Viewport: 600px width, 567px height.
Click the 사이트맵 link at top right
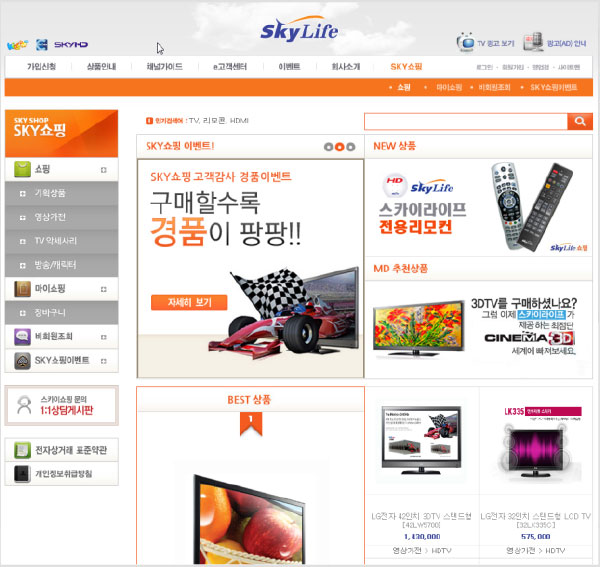tap(569, 67)
